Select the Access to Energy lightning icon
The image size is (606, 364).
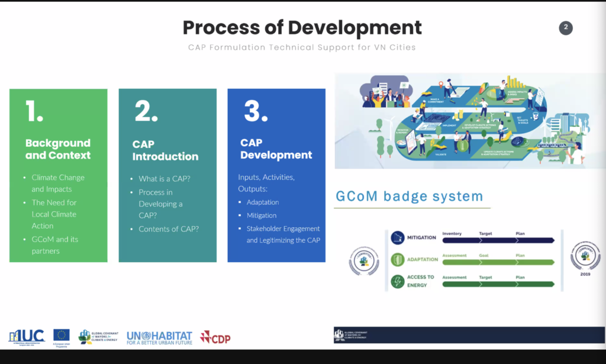click(397, 281)
